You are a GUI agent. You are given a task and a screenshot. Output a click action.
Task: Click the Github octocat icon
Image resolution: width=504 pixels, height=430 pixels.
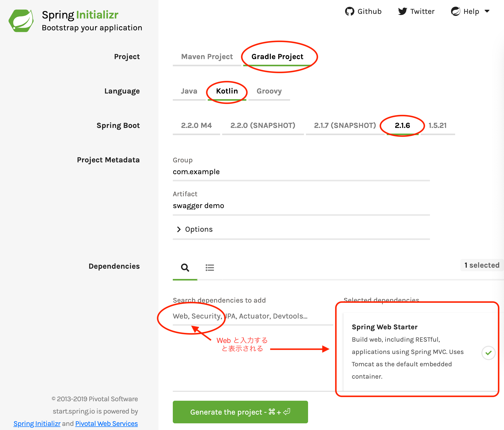click(349, 12)
